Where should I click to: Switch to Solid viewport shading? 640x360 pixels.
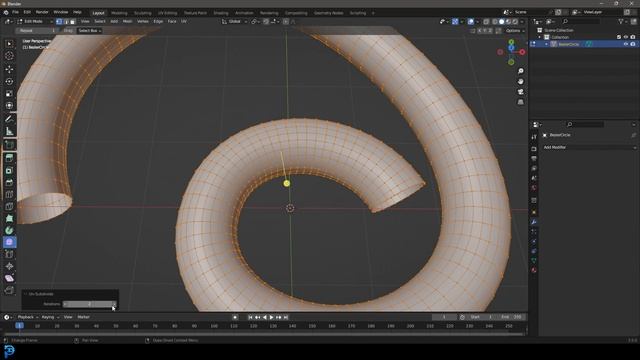[502, 22]
